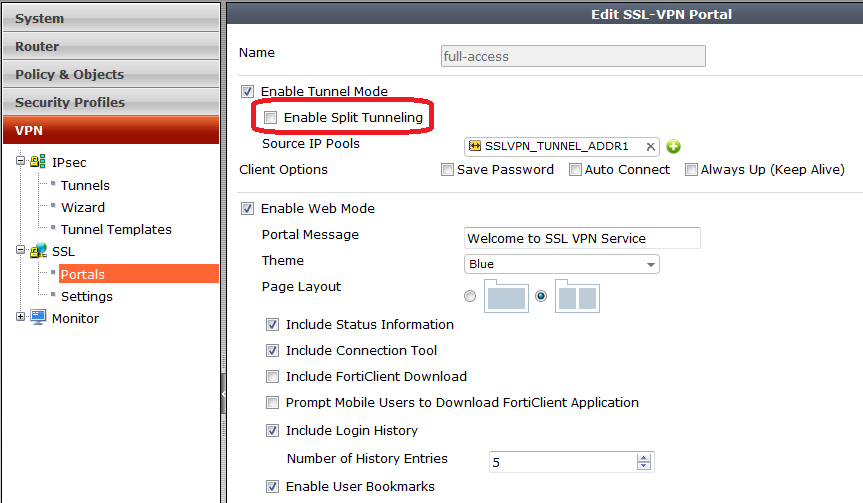Remove SSLVPN_TUNNEL_ADDR1 with the X icon
Image resolution: width=863 pixels, height=503 pixels.
pos(651,146)
